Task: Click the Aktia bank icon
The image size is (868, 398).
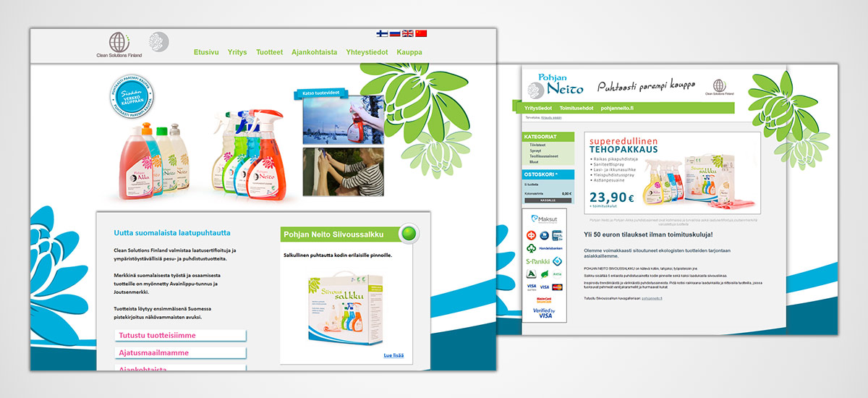Action: [557, 274]
